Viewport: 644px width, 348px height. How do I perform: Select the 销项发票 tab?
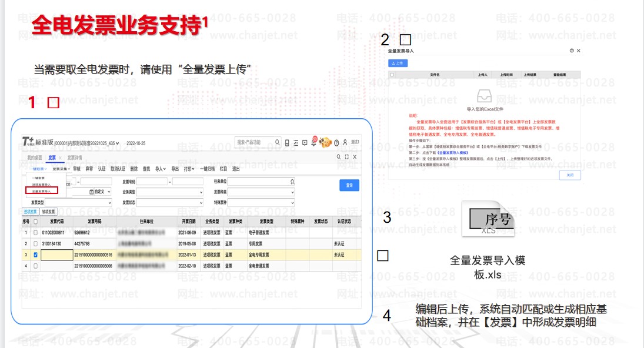(48, 212)
